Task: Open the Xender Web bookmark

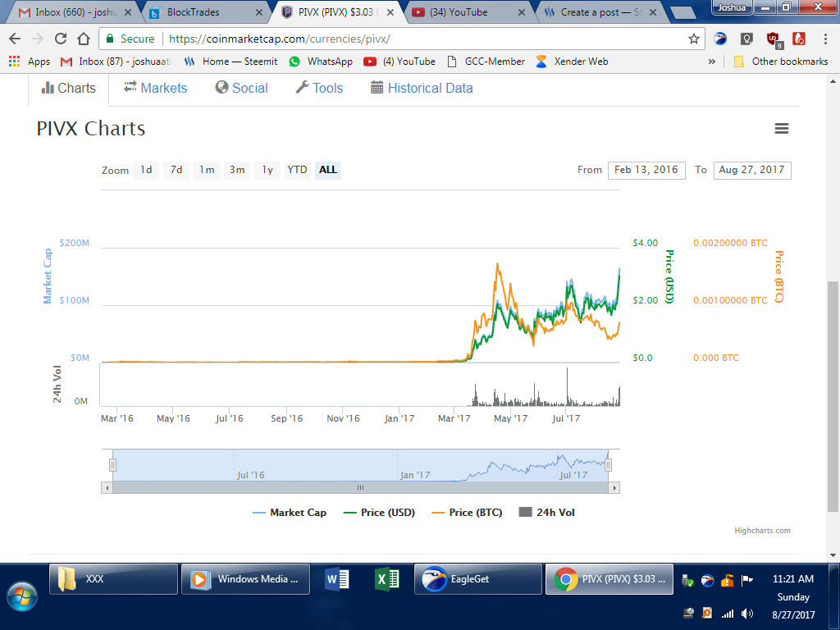Action: (572, 62)
